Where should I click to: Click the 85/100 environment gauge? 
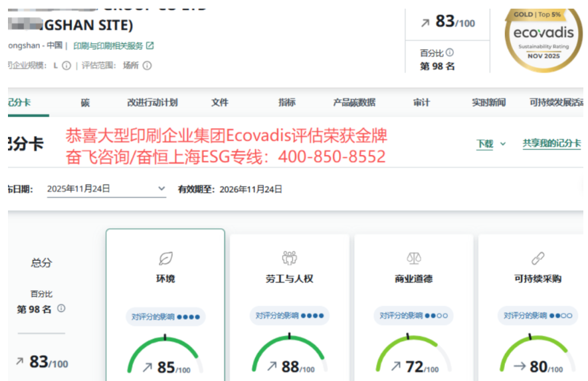click(x=165, y=355)
